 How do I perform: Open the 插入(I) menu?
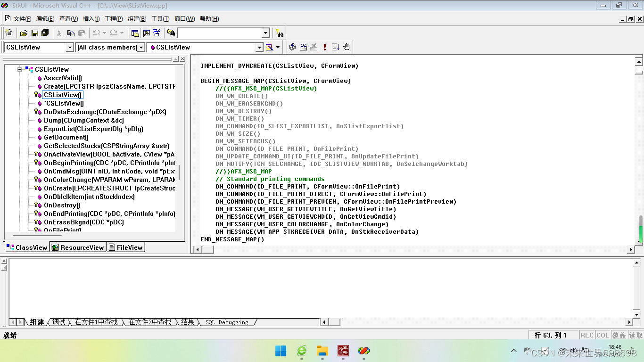(91, 19)
